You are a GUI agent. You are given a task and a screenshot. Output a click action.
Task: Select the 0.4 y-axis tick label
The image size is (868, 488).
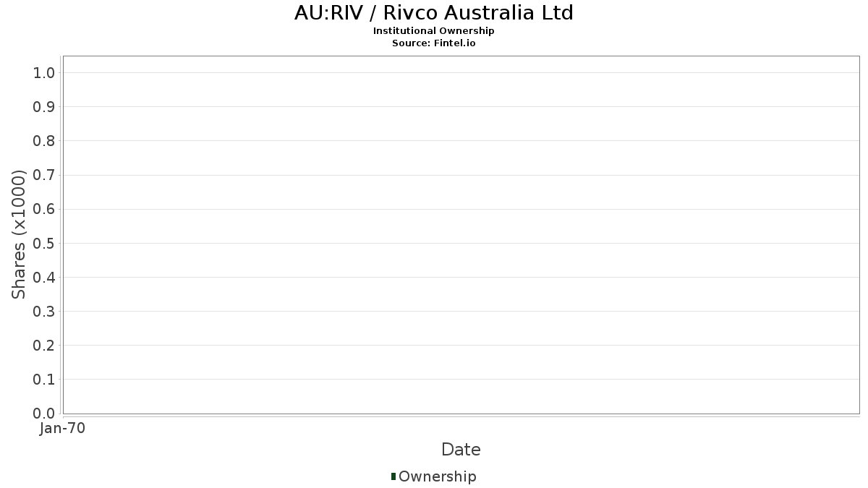tap(44, 278)
